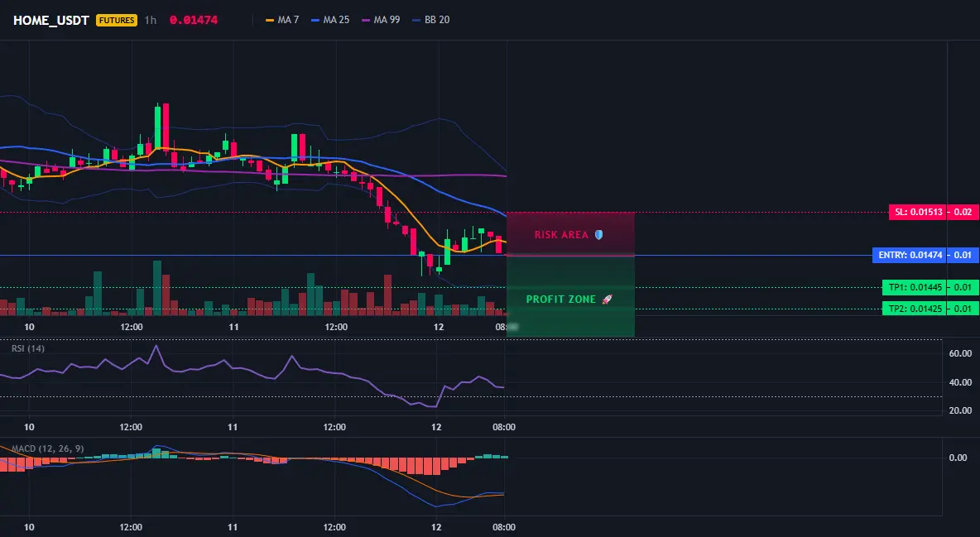Select the RISK AREA red zone
Viewport: 980px width, 537px height.
(570, 234)
